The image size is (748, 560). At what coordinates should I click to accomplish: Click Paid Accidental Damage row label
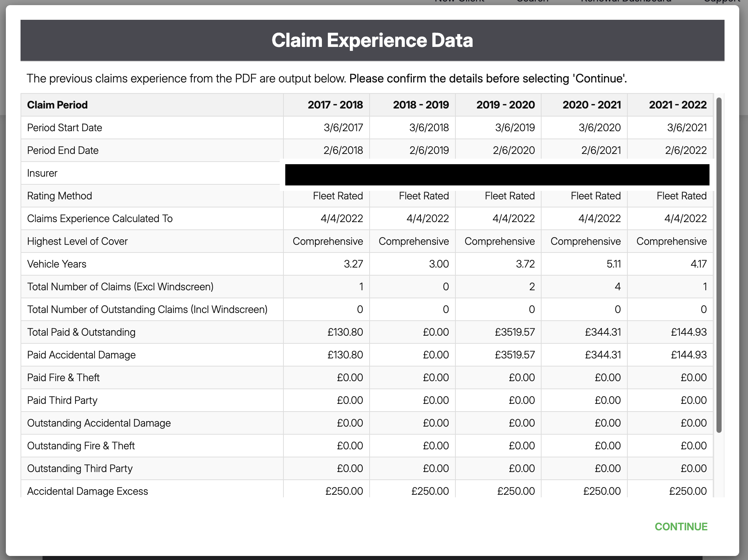[x=81, y=355]
